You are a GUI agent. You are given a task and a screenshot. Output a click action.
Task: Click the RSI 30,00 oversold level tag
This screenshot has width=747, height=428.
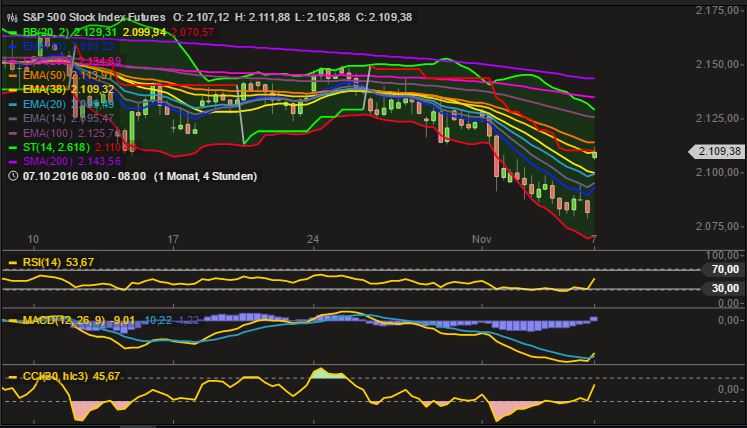click(725, 288)
